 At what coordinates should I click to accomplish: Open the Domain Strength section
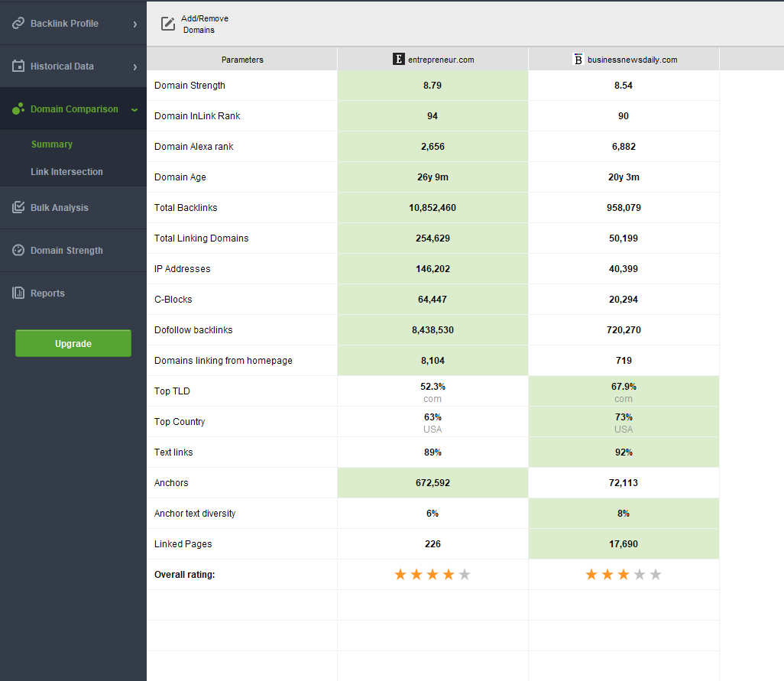click(73, 250)
